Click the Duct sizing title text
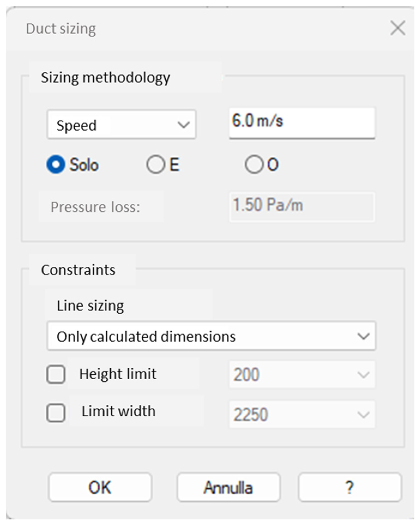The width and height of the screenshot is (420, 525). pyautogui.click(x=61, y=29)
